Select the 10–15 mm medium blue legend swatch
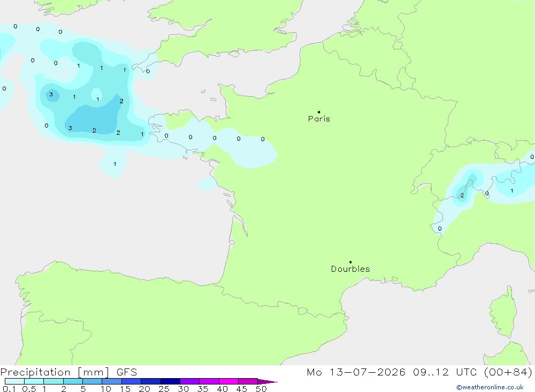 click(112, 381)
